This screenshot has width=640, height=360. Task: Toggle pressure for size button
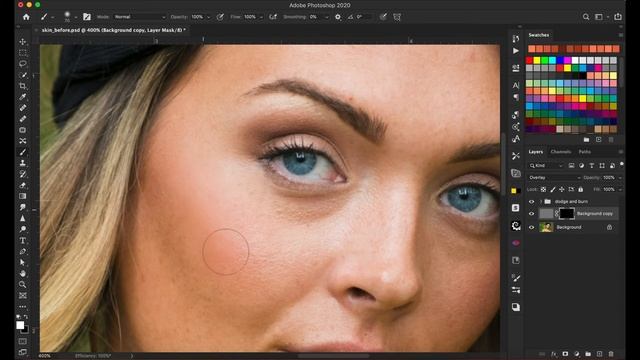[x=383, y=17]
